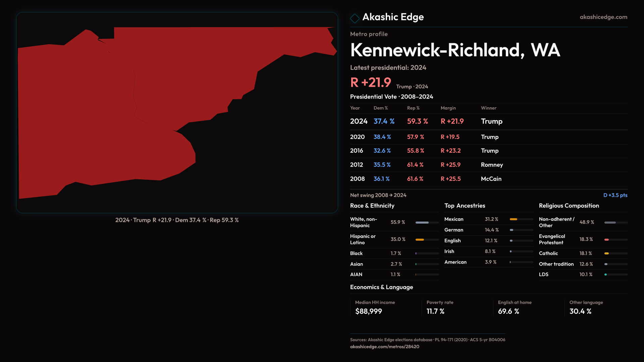Screen dimensions: 644x362
Task: Click the D +3.5 pts net swing label
Action: [615, 195]
